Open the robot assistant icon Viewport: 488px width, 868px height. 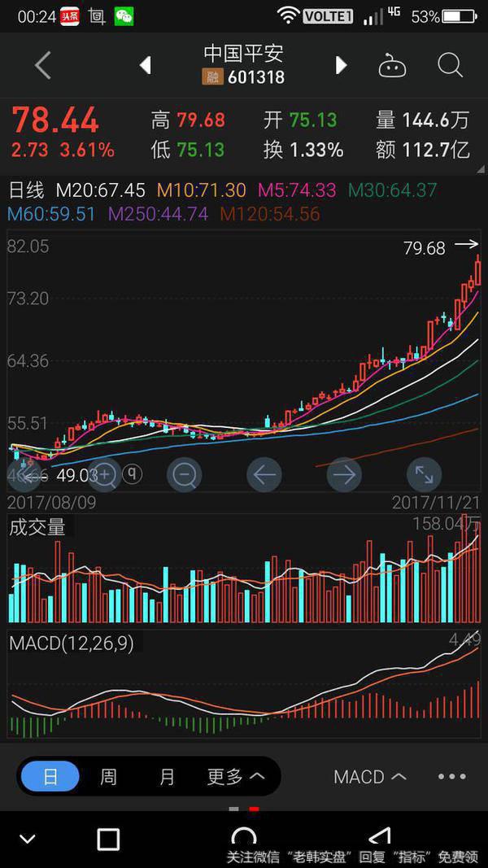[392, 65]
